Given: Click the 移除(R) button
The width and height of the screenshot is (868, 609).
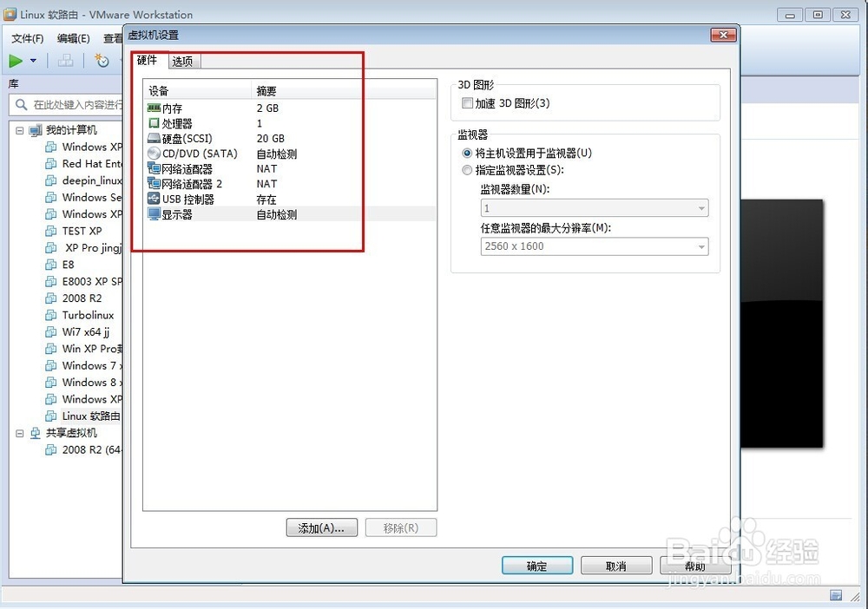Looking at the screenshot, I should [x=401, y=527].
